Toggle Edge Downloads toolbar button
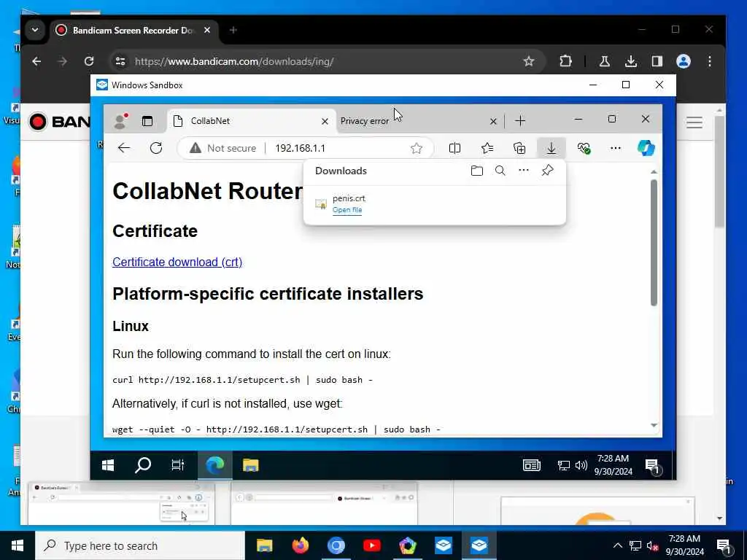 (551, 148)
